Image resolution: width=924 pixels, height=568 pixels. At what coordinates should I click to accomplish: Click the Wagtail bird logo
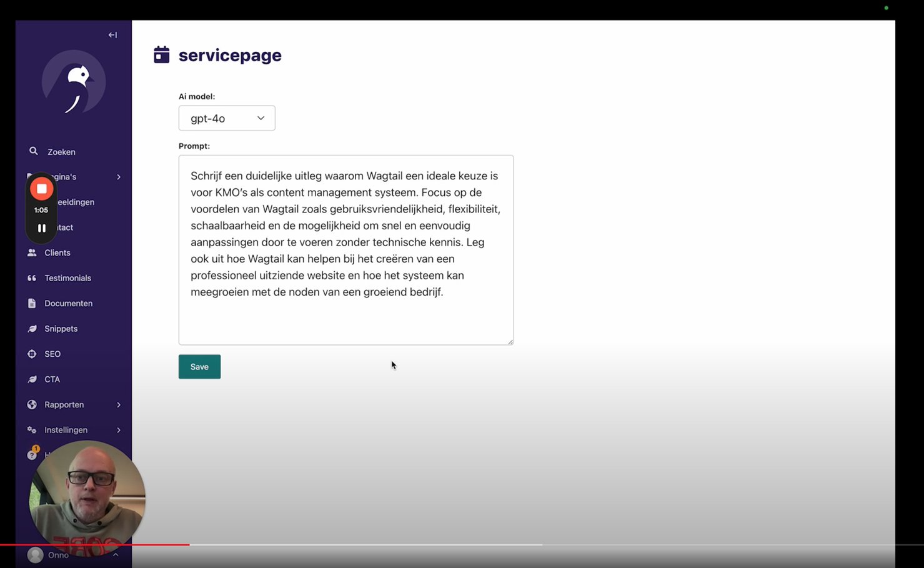pos(74,82)
